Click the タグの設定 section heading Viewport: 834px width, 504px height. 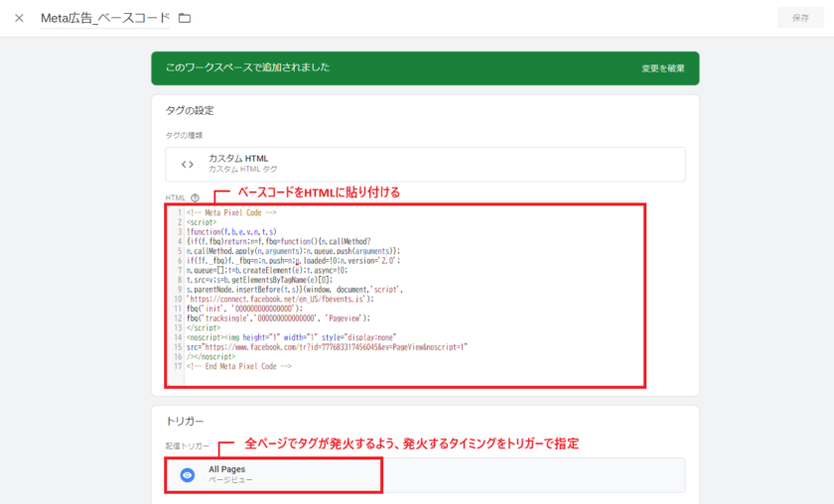(x=190, y=110)
